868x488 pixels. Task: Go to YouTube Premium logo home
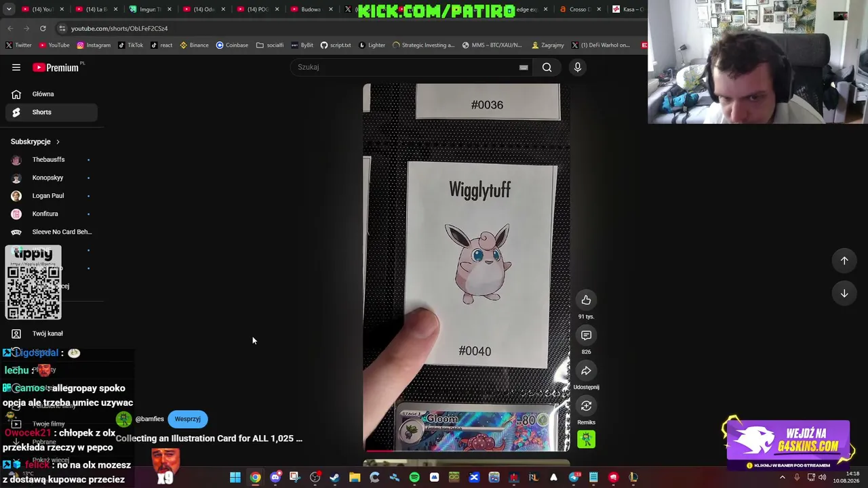(x=56, y=67)
